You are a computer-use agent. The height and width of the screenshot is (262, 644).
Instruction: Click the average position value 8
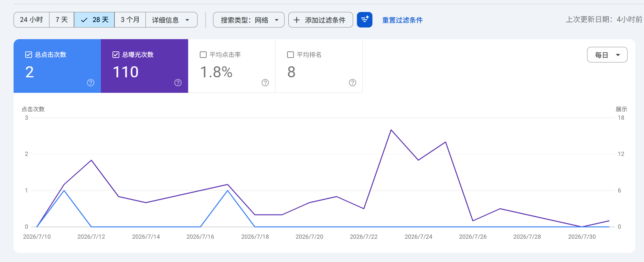tap(291, 72)
